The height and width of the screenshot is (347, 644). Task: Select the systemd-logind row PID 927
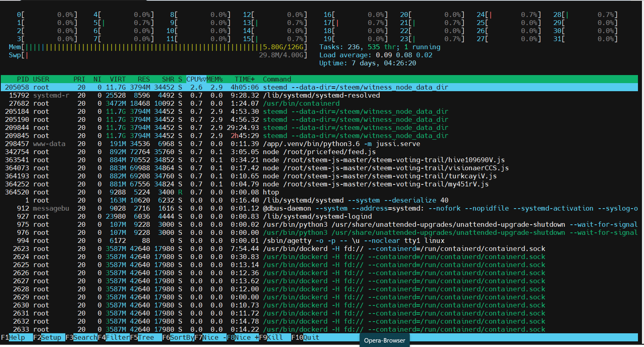tap(319, 216)
